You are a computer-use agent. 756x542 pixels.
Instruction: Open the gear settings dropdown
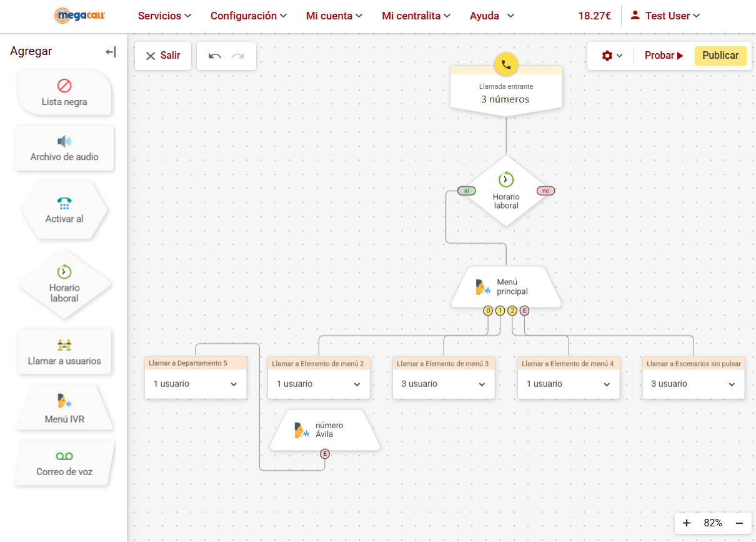610,56
